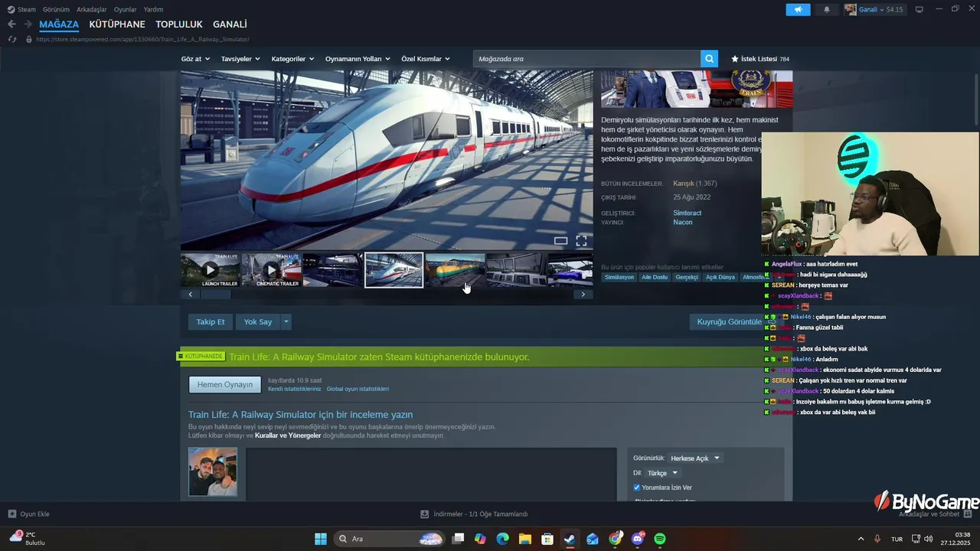Open Dil Türkçe language dropdown

click(663, 473)
